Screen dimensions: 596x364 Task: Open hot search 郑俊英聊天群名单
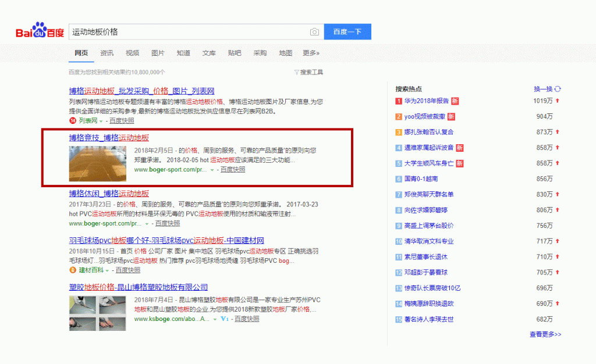(429, 194)
